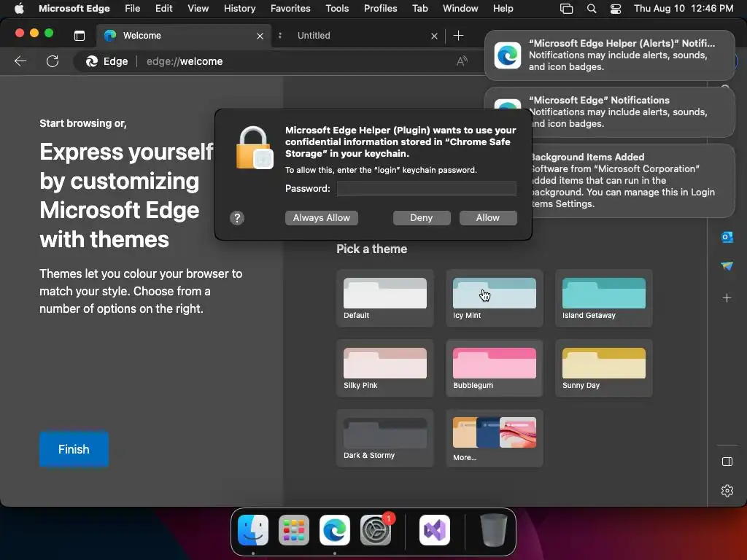Open Spotlight search in menu bar
This screenshot has height=560, width=747.
(591, 9)
